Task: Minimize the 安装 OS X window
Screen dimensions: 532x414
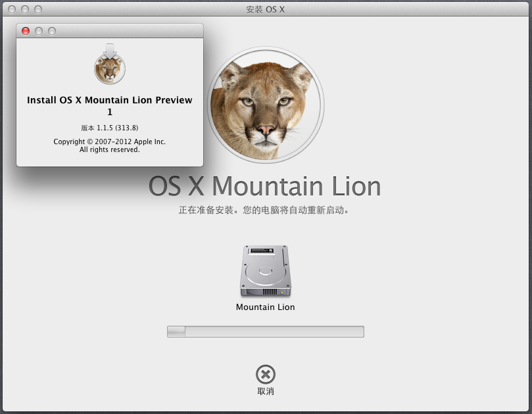Action: 25,9
